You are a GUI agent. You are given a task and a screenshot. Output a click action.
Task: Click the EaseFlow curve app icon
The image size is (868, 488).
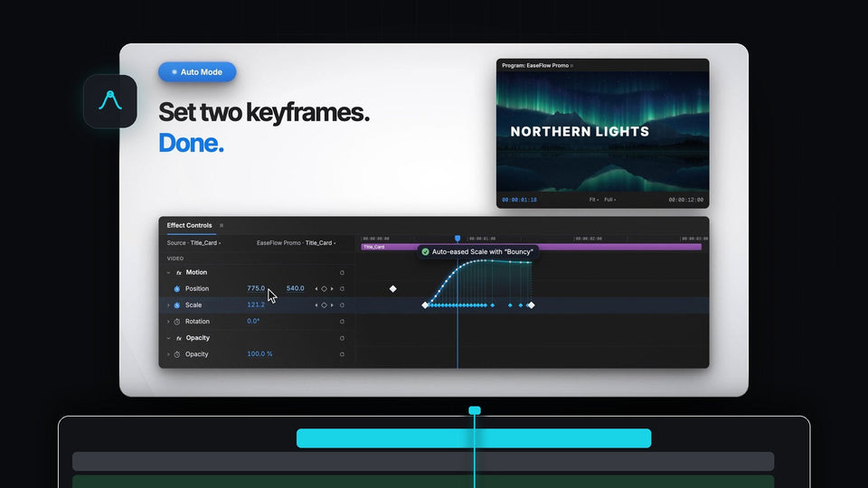(x=110, y=101)
